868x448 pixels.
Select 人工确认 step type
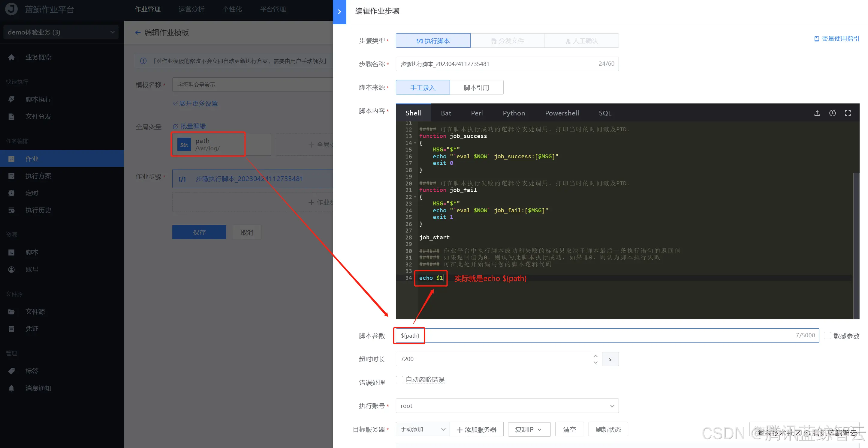[x=582, y=41]
